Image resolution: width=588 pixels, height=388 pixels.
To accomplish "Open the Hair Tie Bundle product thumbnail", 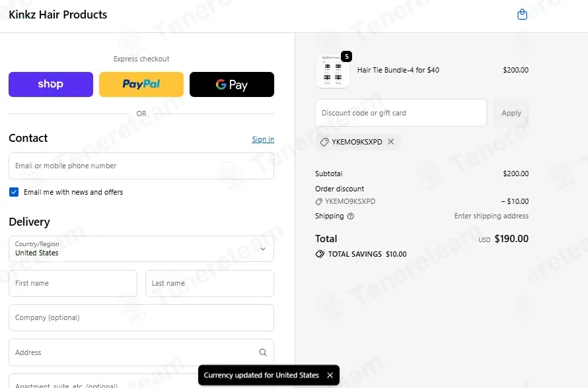I will pyautogui.click(x=332, y=71).
